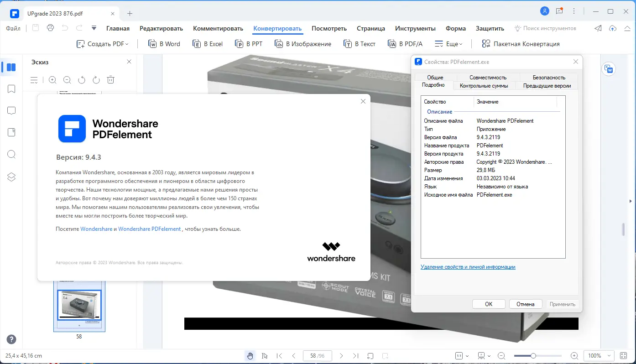Rotate thumbnail page counterclockwise

click(x=82, y=80)
